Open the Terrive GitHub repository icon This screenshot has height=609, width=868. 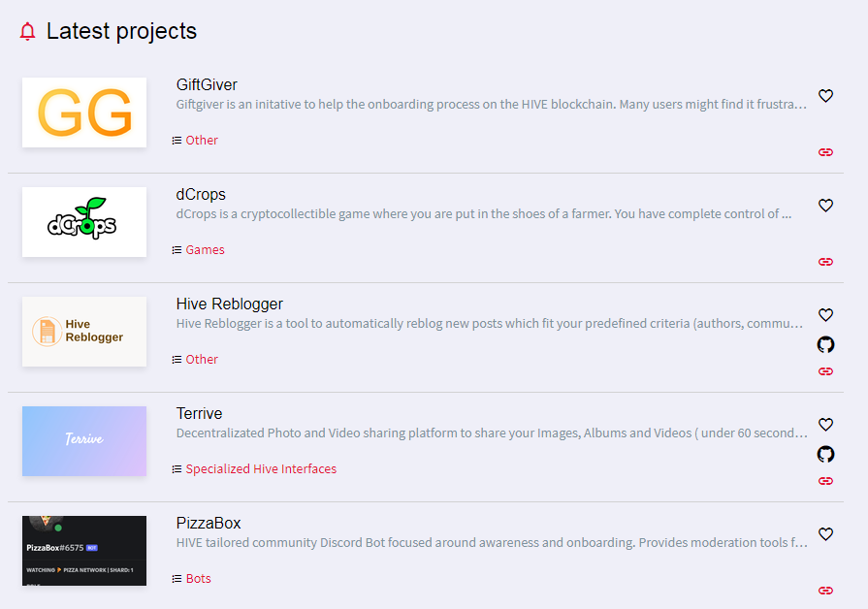pyautogui.click(x=825, y=454)
